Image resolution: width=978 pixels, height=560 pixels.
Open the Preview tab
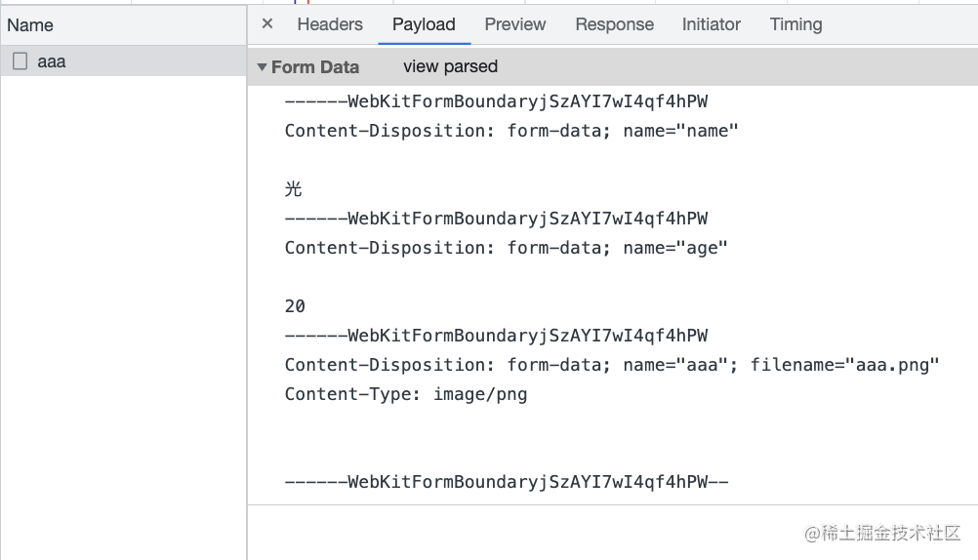coord(515,24)
